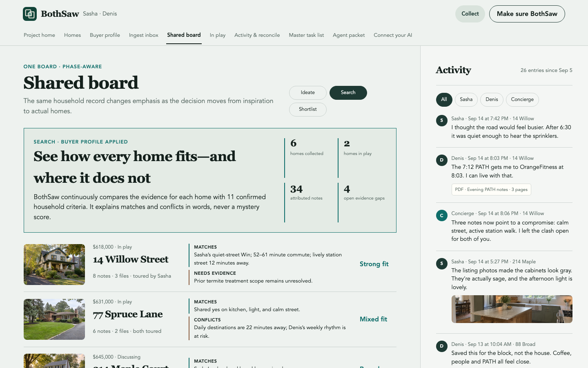588x368 pixels.
Task: Filter activity by Sasha
Action: pos(466,100)
